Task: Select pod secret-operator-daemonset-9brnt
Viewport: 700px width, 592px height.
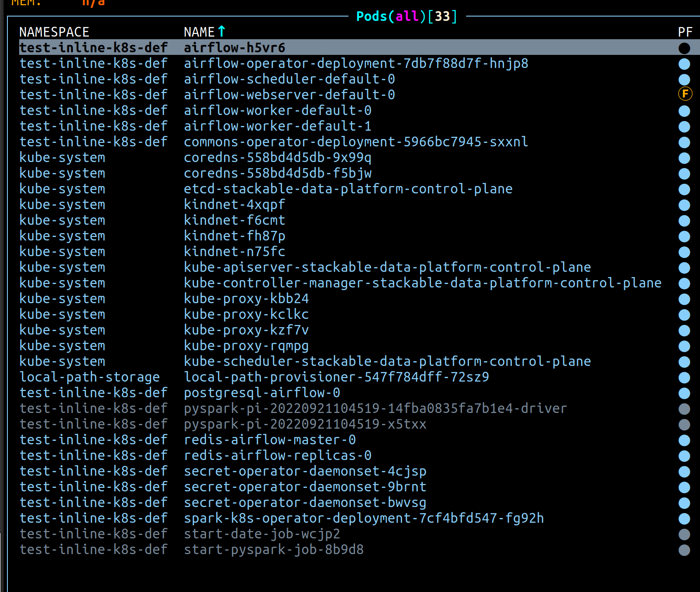Action: [x=305, y=487]
